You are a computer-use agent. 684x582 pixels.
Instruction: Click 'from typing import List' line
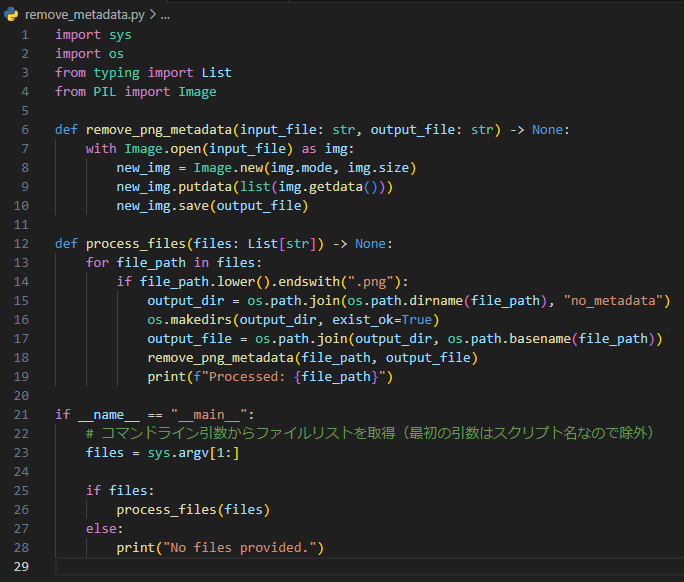(144, 72)
